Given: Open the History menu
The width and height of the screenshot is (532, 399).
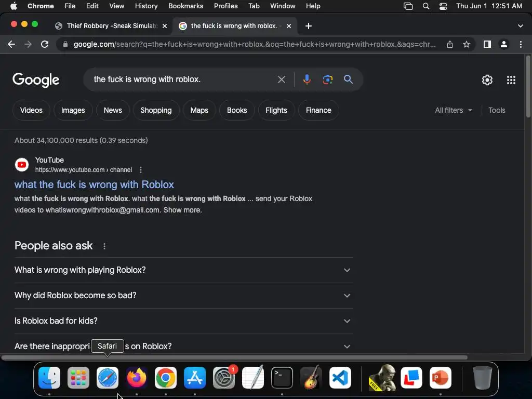Looking at the screenshot, I should click(146, 6).
